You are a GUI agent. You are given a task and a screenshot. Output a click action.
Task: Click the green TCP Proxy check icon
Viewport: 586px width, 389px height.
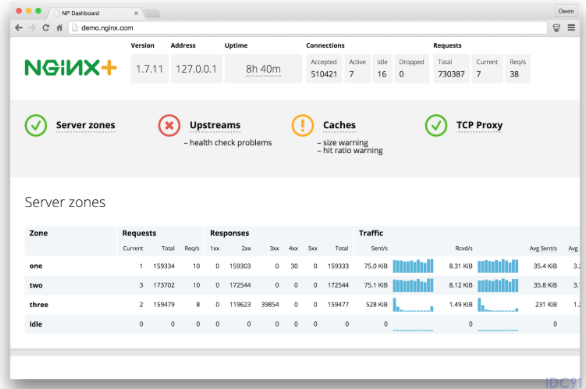click(436, 126)
